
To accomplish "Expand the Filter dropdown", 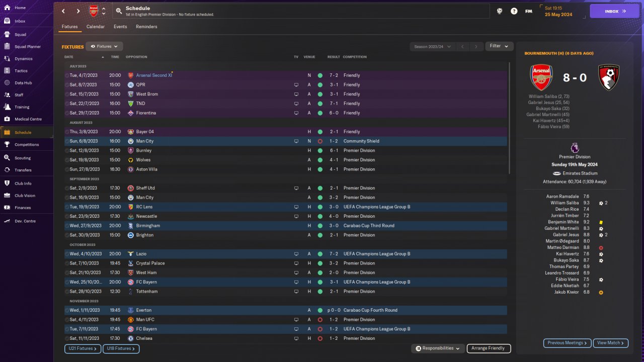I will coord(499,46).
